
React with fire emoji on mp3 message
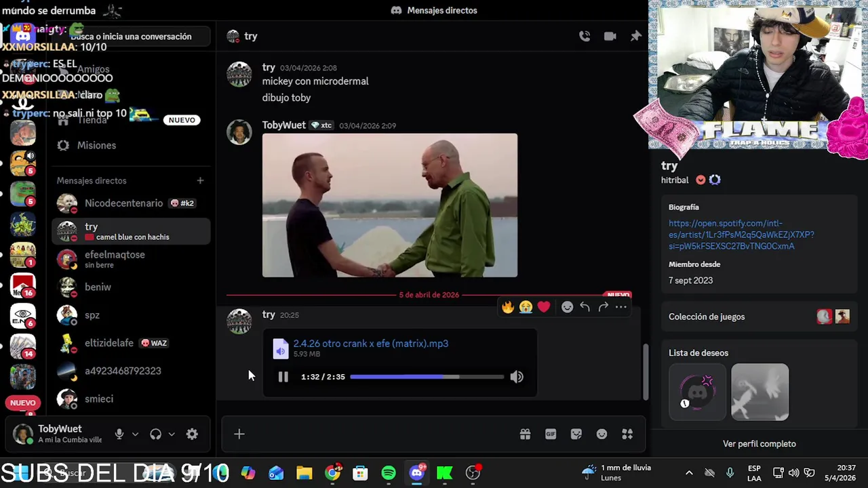508,307
